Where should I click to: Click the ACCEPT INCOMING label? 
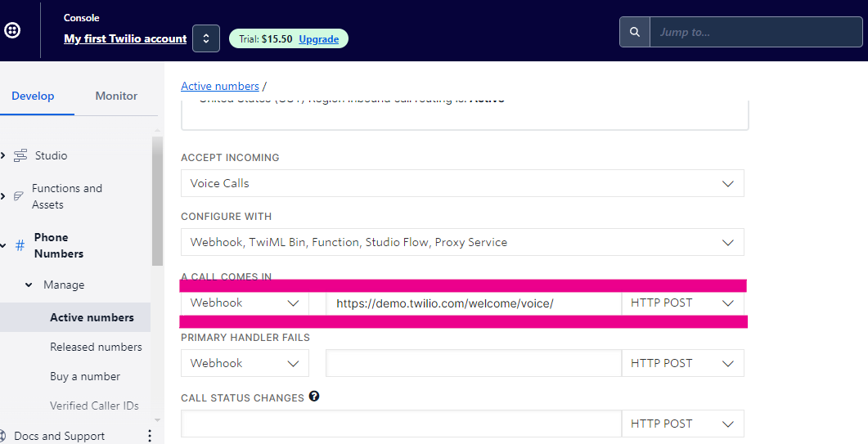[230, 158]
